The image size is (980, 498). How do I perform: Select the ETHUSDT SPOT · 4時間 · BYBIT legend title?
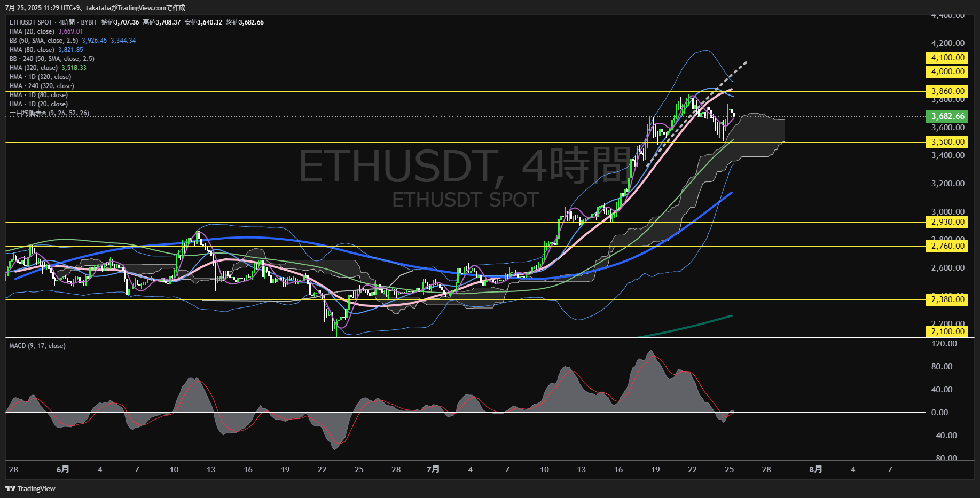pyautogui.click(x=53, y=22)
